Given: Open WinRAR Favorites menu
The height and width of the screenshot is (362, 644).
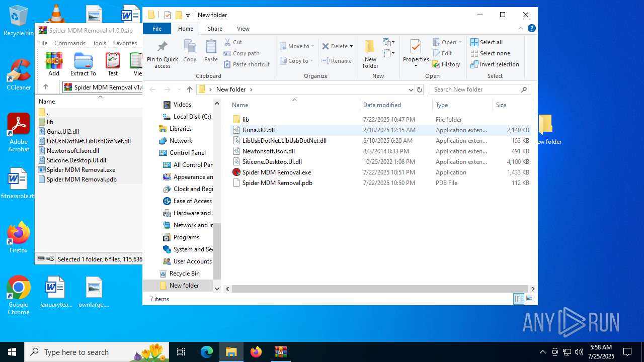Looking at the screenshot, I should point(125,43).
